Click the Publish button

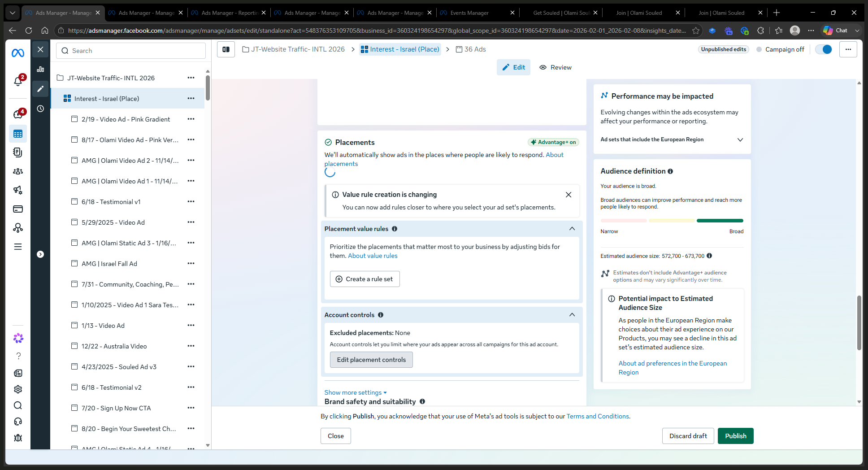tap(736, 436)
